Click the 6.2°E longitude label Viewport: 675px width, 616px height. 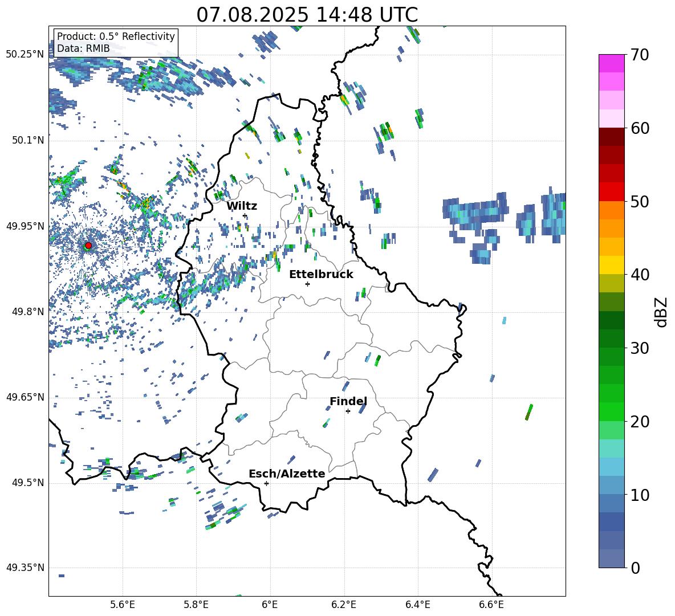[x=344, y=605]
